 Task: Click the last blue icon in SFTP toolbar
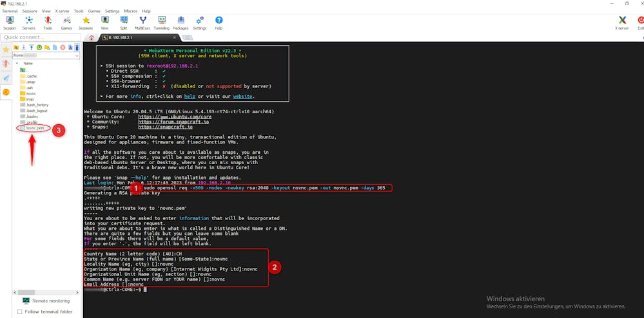[77, 48]
